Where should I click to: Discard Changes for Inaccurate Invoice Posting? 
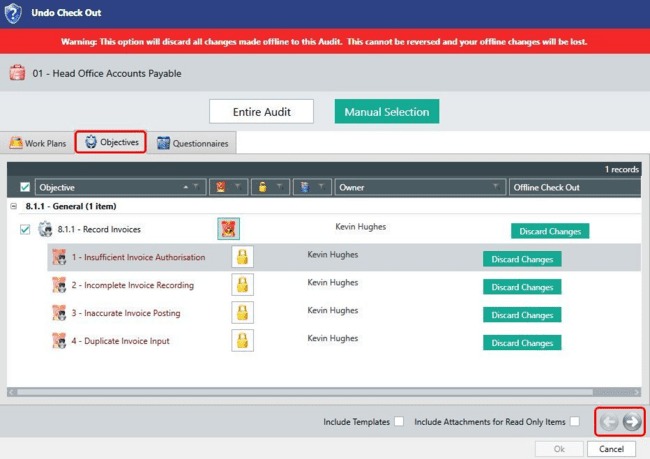click(522, 315)
